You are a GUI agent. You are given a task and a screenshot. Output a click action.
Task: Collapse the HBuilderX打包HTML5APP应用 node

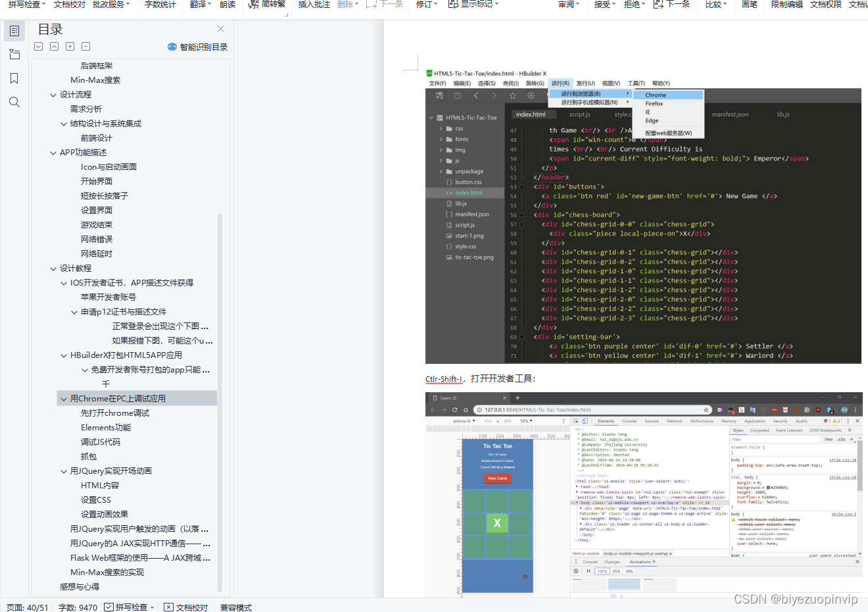[64, 355]
